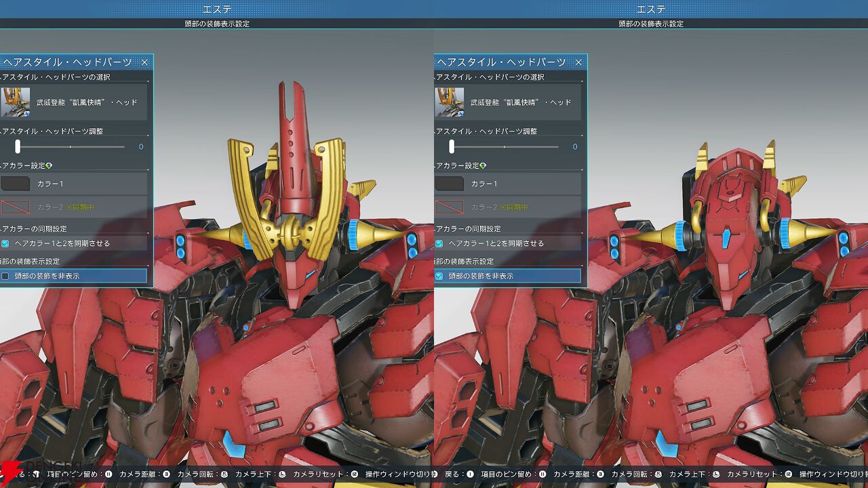Click head parts adjustment slider handle, right panel
868x488 pixels.
pos(452,146)
